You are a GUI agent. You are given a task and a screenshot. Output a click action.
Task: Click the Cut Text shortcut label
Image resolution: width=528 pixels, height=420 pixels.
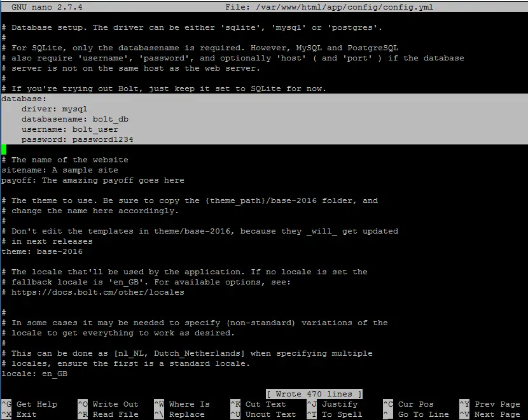(x=265, y=404)
